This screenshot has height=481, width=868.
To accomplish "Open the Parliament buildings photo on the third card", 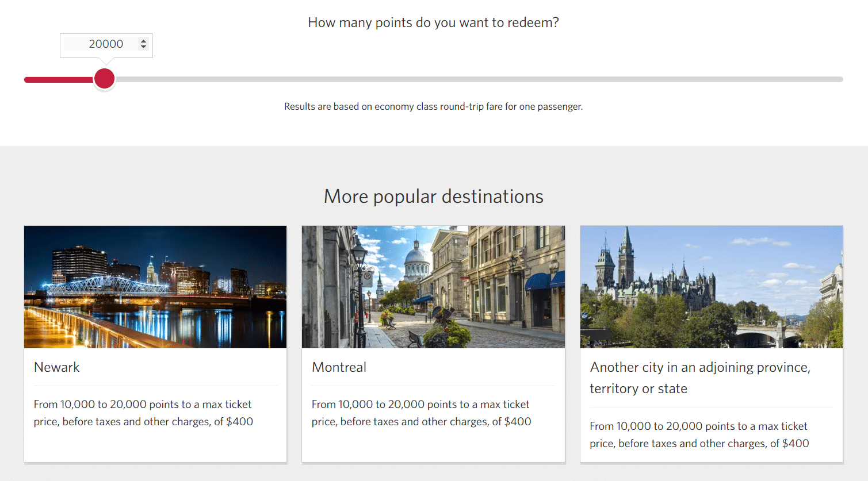I will tap(711, 287).
